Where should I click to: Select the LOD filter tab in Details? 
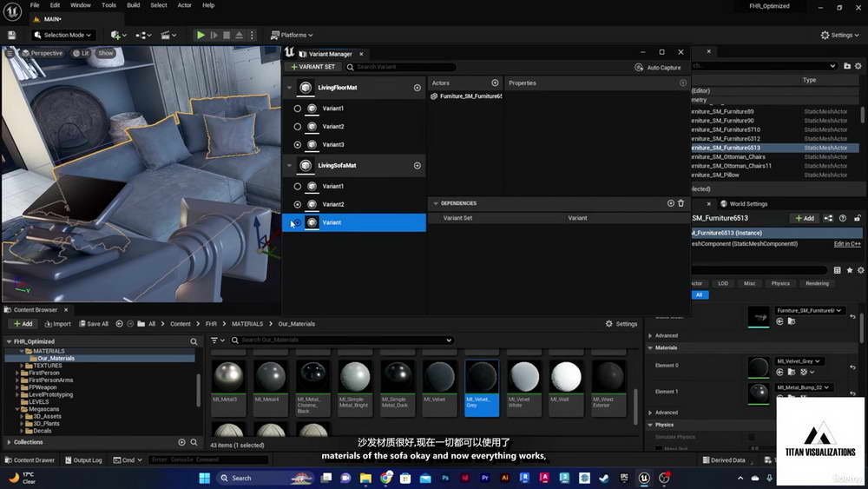coord(723,283)
